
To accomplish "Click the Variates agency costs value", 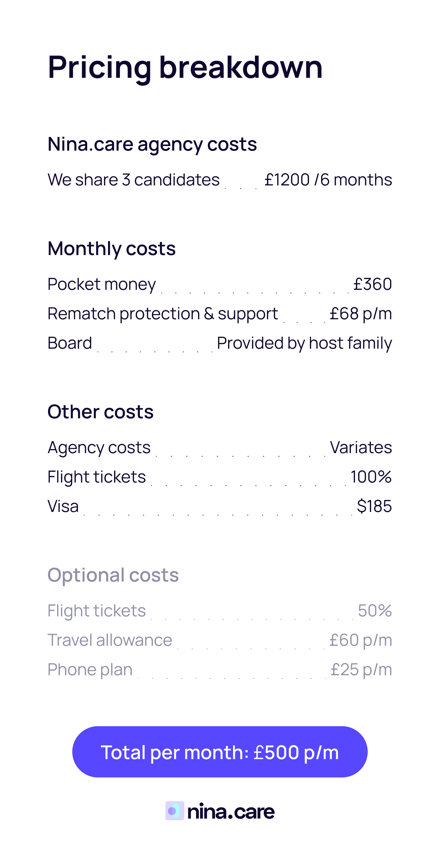I will tap(360, 447).
